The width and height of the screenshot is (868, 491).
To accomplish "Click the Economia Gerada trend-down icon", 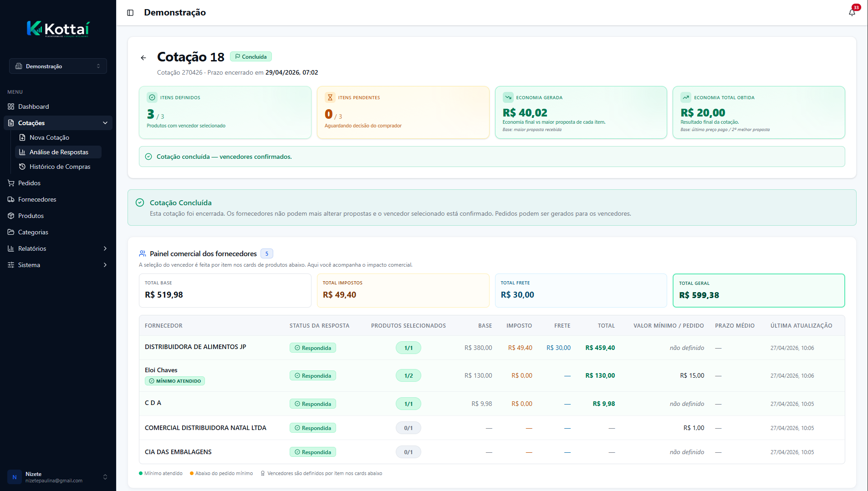I will pos(508,97).
